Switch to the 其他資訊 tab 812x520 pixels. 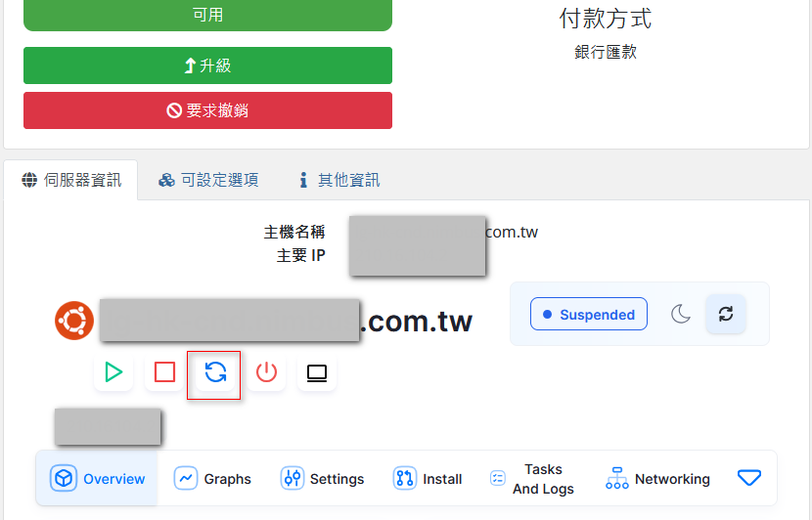(338, 180)
